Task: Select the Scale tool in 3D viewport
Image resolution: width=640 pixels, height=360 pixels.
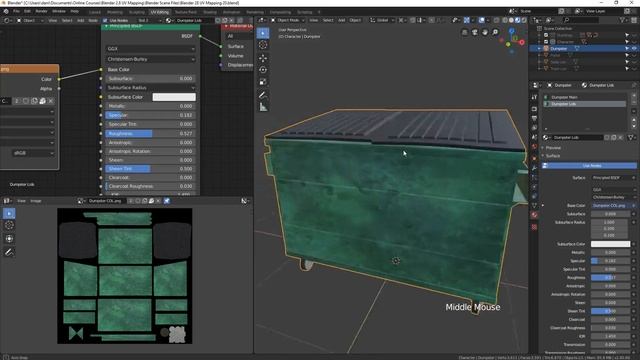Action: tap(263, 82)
